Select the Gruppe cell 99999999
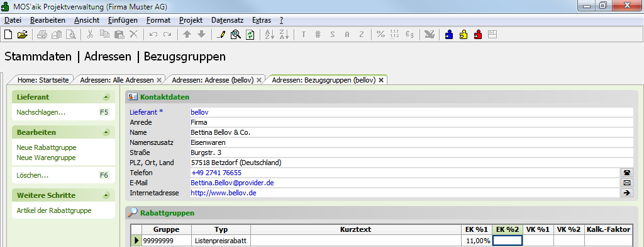644x247 pixels. 166,241
